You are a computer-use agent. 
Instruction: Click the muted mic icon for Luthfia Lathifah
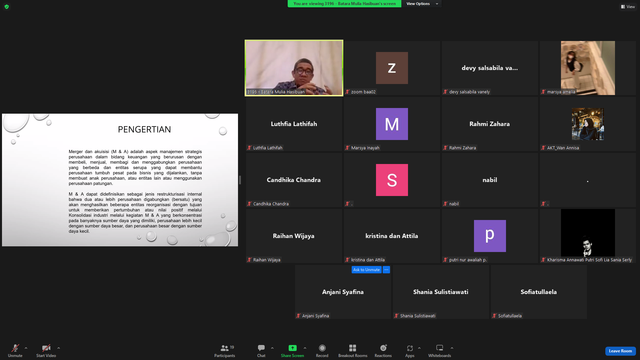coord(249,148)
